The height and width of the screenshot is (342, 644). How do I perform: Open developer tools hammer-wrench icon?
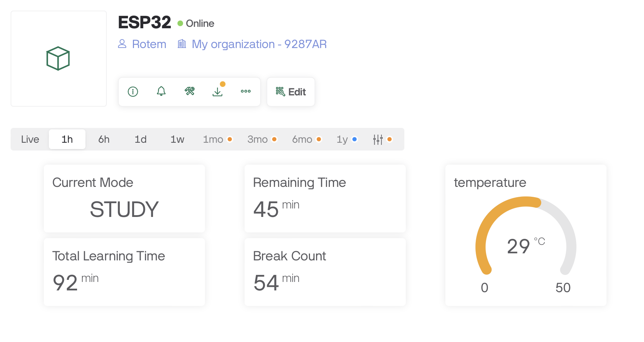(189, 92)
